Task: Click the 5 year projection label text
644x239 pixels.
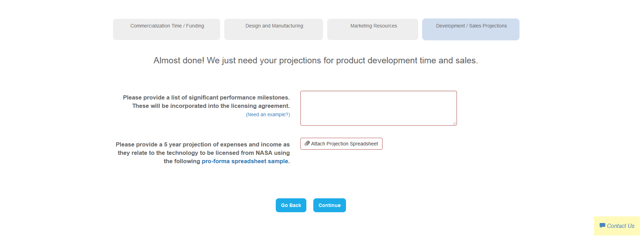Action: [202, 144]
